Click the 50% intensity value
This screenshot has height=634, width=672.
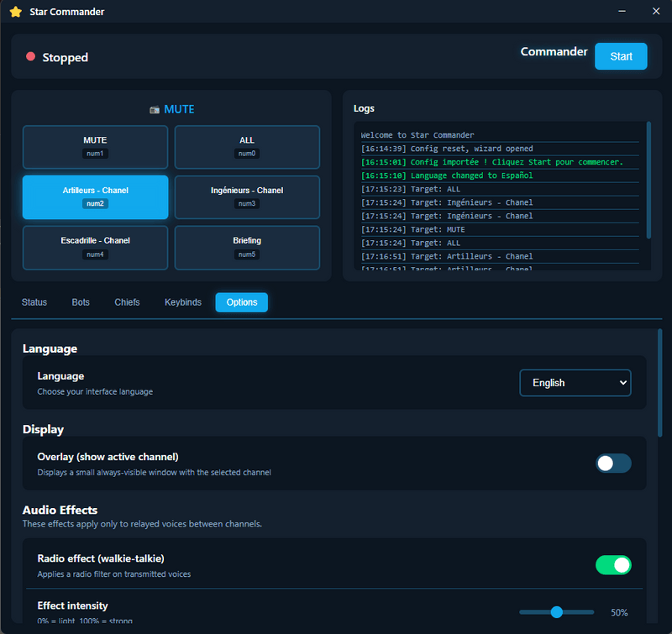pos(619,612)
